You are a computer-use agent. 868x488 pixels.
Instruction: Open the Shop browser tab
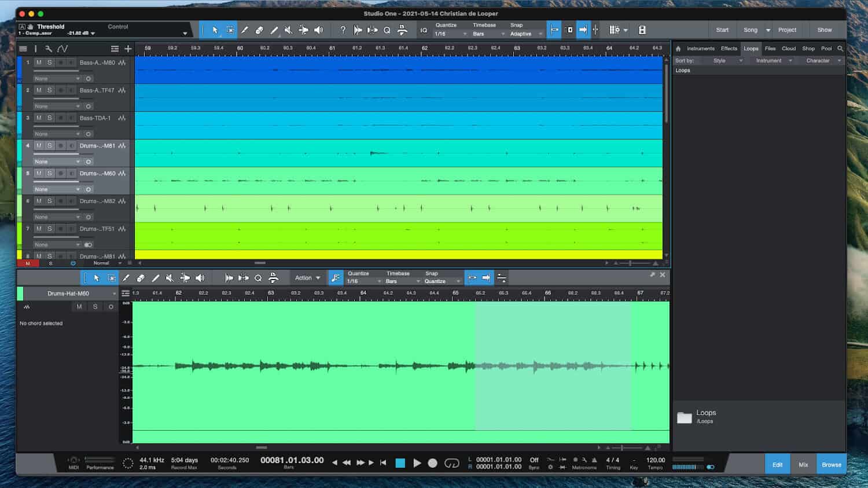(x=808, y=49)
